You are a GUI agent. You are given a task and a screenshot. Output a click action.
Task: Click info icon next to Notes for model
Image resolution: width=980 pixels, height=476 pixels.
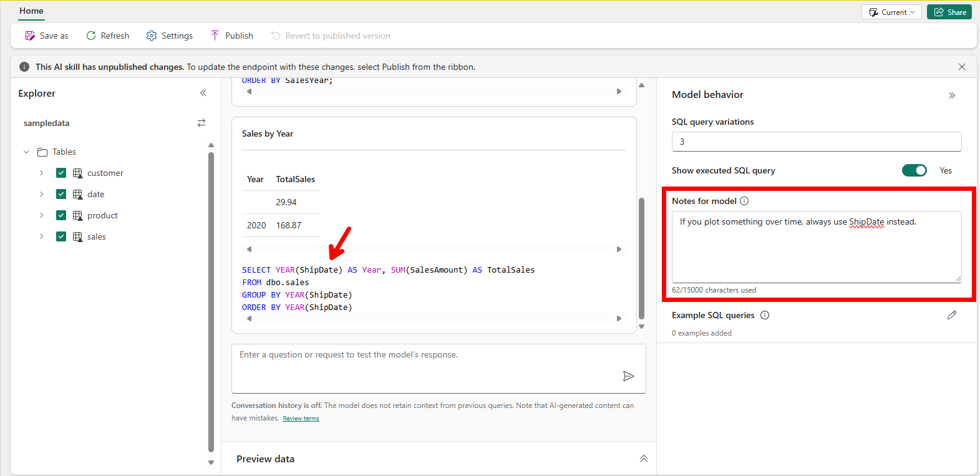click(x=744, y=201)
